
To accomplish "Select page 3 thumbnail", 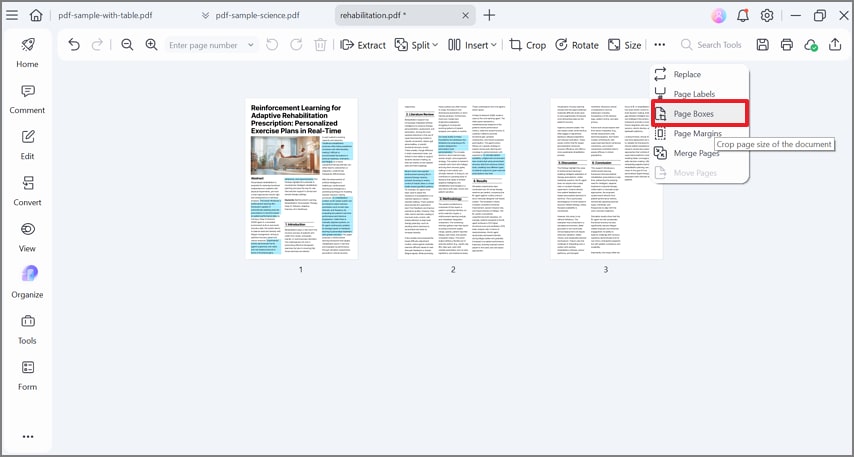I will [x=606, y=179].
